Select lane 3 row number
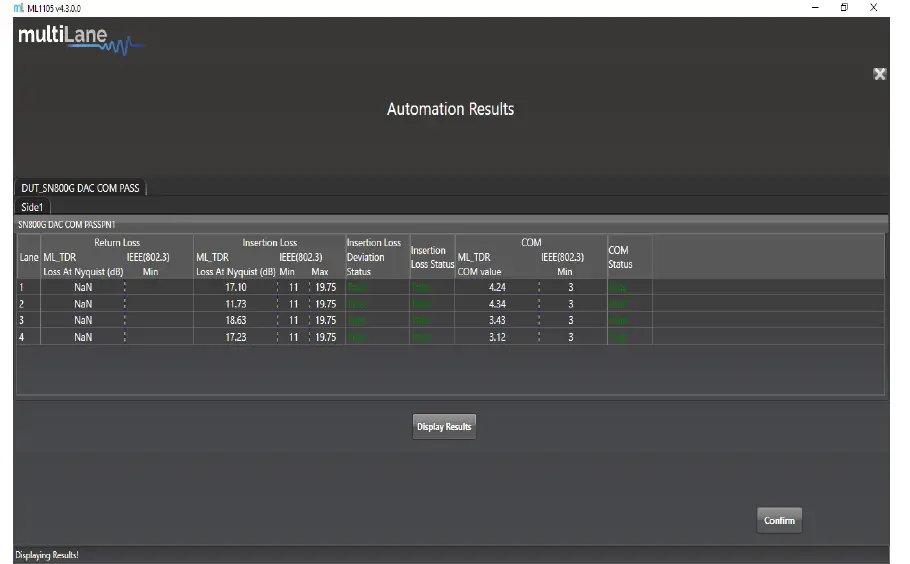 pos(22,320)
